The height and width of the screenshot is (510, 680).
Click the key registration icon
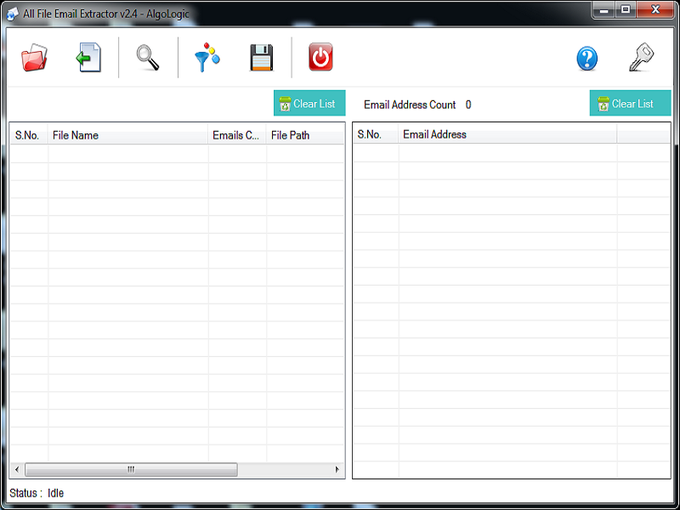pyautogui.click(x=641, y=57)
